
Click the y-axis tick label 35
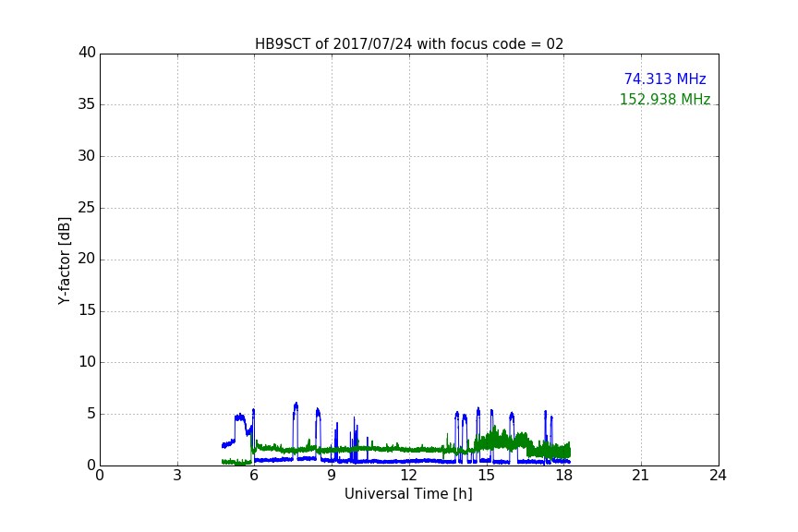click(87, 104)
